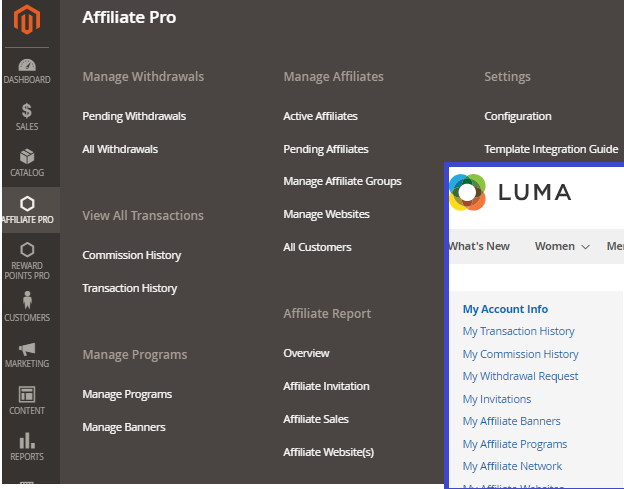Image resolution: width=624 pixels, height=489 pixels.
Task: Click My Account Info link
Action: (505, 309)
